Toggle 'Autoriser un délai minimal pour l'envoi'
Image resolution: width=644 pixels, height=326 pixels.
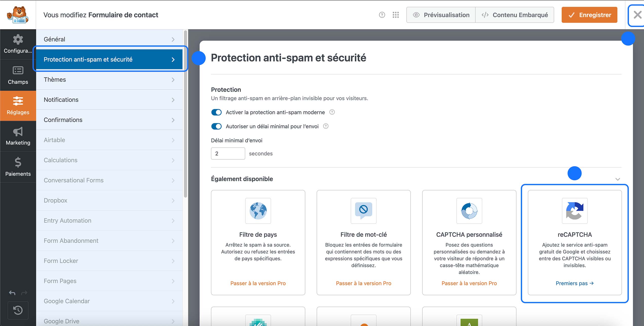(216, 126)
